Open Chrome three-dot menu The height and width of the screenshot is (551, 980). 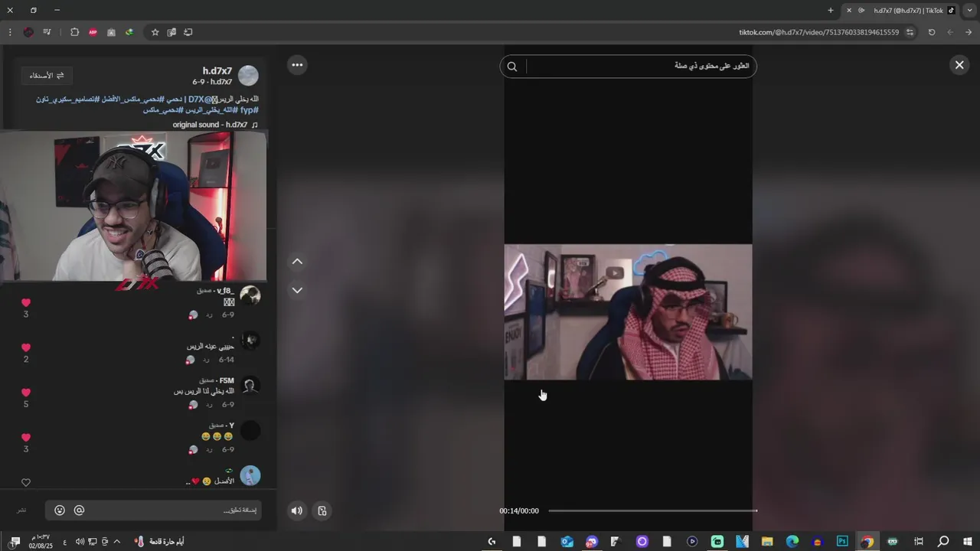(x=10, y=32)
